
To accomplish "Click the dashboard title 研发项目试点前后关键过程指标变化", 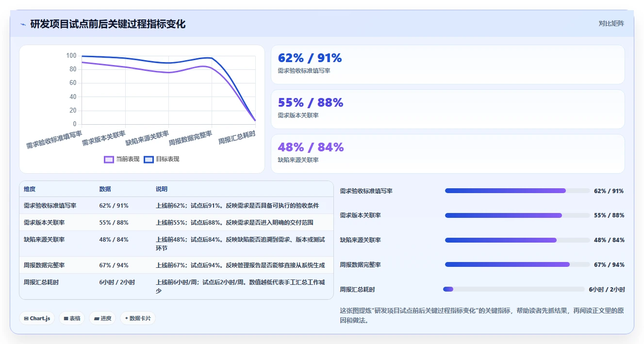I will 108,24.
